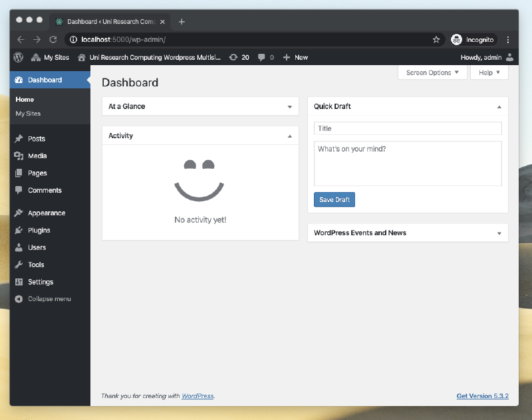Click the Get Version 5.3.2 link
The width and height of the screenshot is (532, 420).
coord(482,395)
